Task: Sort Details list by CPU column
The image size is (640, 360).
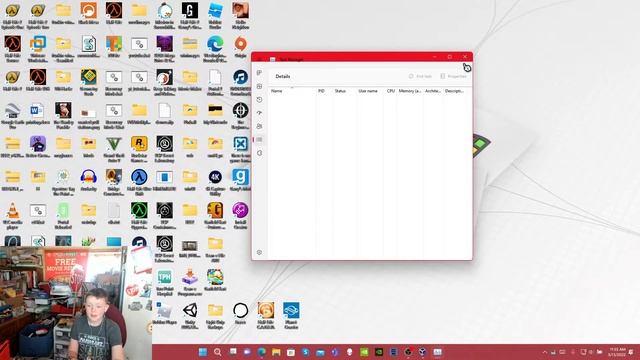Action: coord(390,91)
